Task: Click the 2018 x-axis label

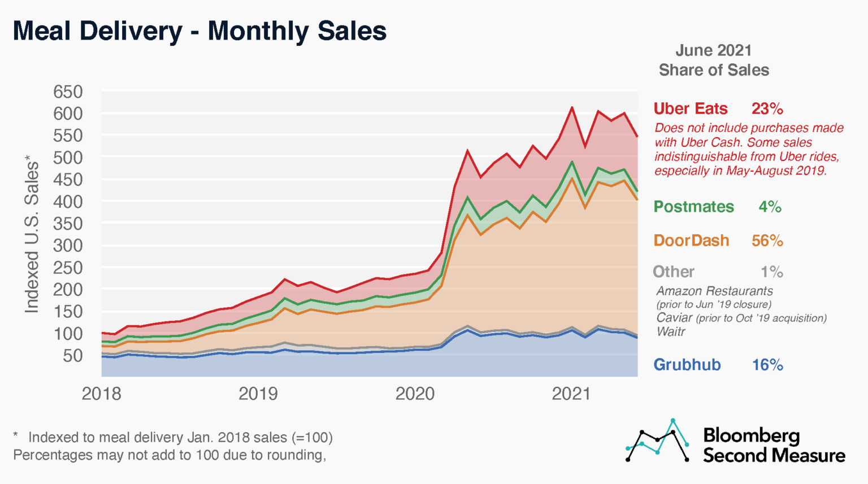Action: [101, 394]
